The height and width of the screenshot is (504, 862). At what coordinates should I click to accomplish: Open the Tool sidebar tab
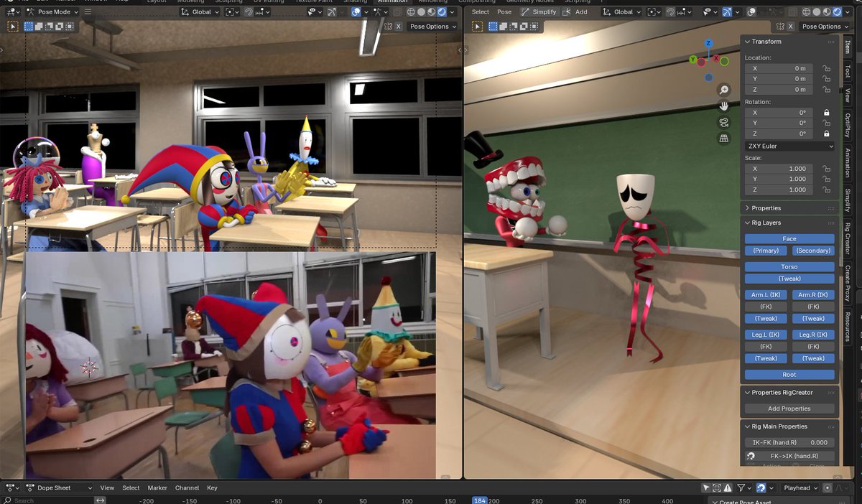point(848,71)
